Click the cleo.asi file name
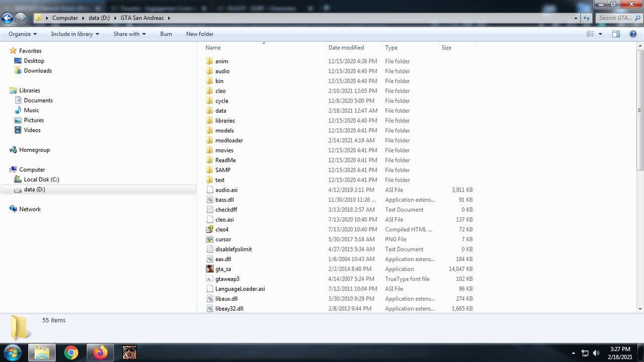Image resolution: width=644 pixels, height=362 pixels. [x=224, y=220]
